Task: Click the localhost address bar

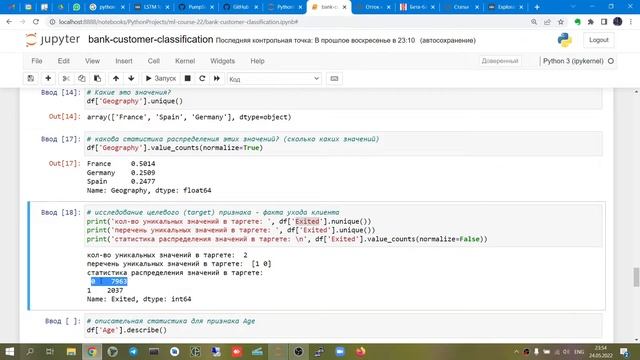Action: 286,22
